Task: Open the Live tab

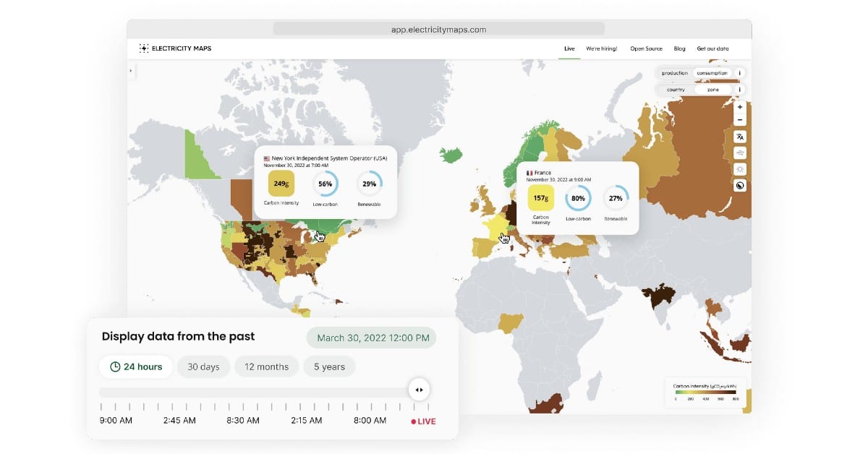Action: click(x=569, y=48)
